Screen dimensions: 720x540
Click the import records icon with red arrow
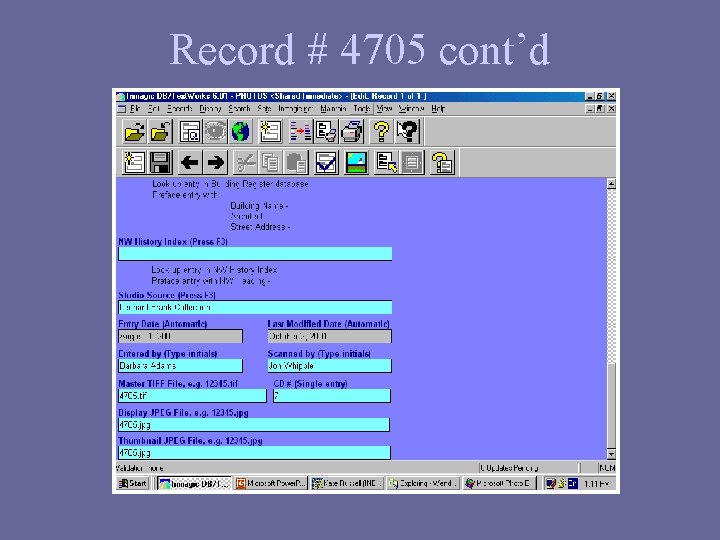(x=300, y=132)
